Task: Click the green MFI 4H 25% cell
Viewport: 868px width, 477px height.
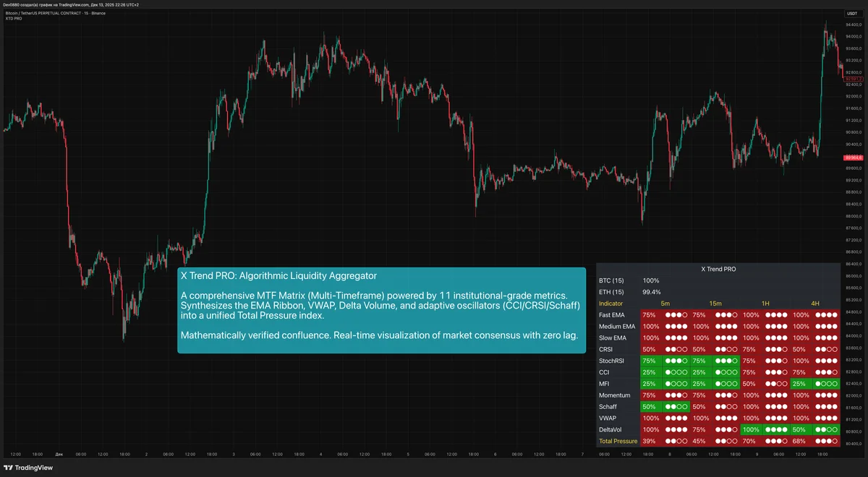Action: point(800,384)
